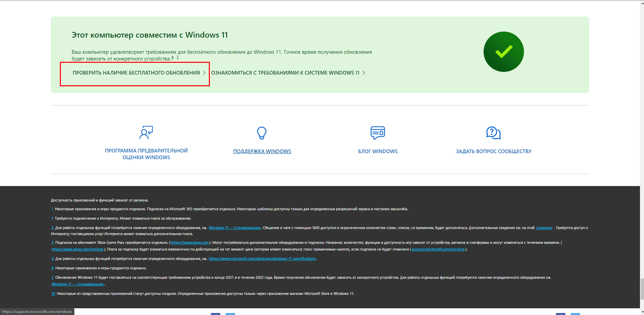The height and width of the screenshot is (315, 644).
Task: Open Программа предварительной оценки Windows link
Action: coord(146,154)
